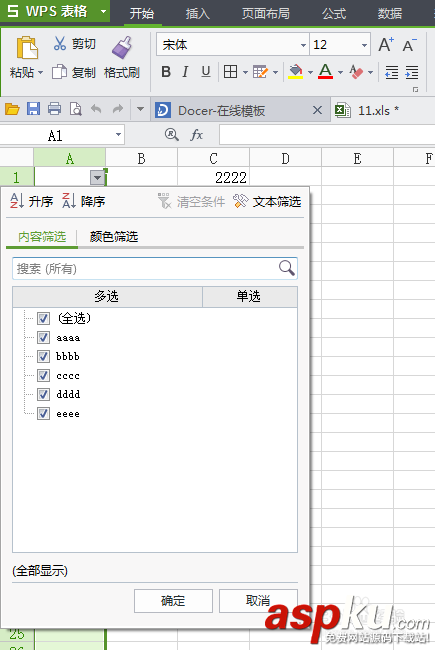Click the zoom magnifier by formula bar
Viewport: 435px width, 650px height.
click(x=171, y=134)
